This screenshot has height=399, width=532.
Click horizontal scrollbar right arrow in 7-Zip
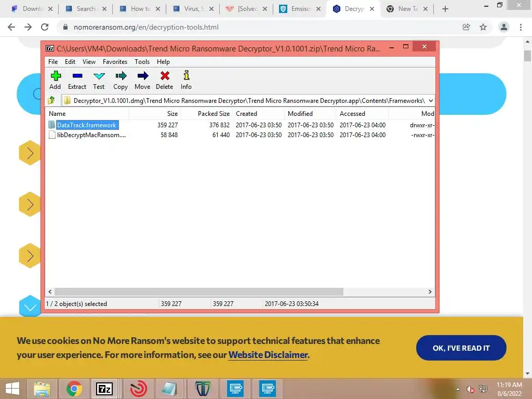tap(430, 292)
